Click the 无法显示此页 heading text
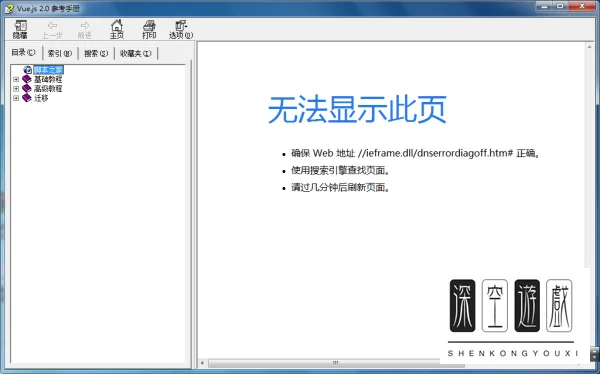Screen dimensions: 600x374 tap(357, 109)
